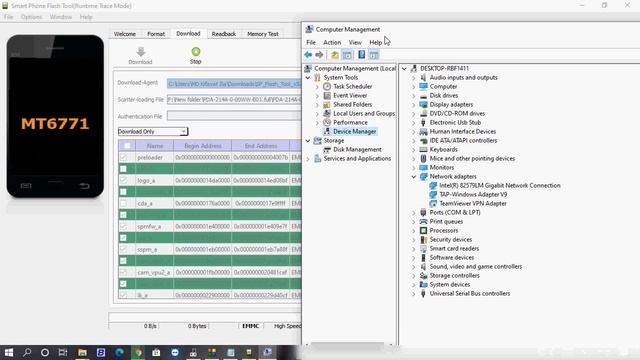Click the Authentication File field
Image resolution: width=640 pixels, height=360 pixels.
coord(234,116)
